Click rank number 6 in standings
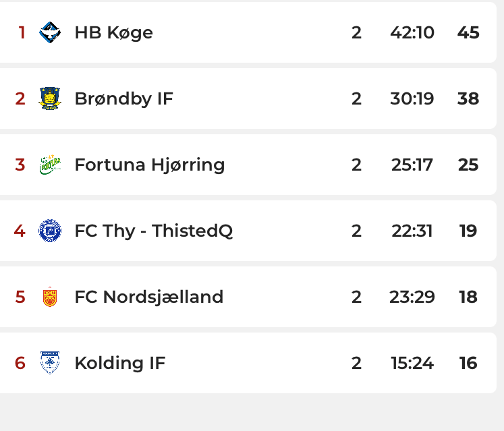 20,363
